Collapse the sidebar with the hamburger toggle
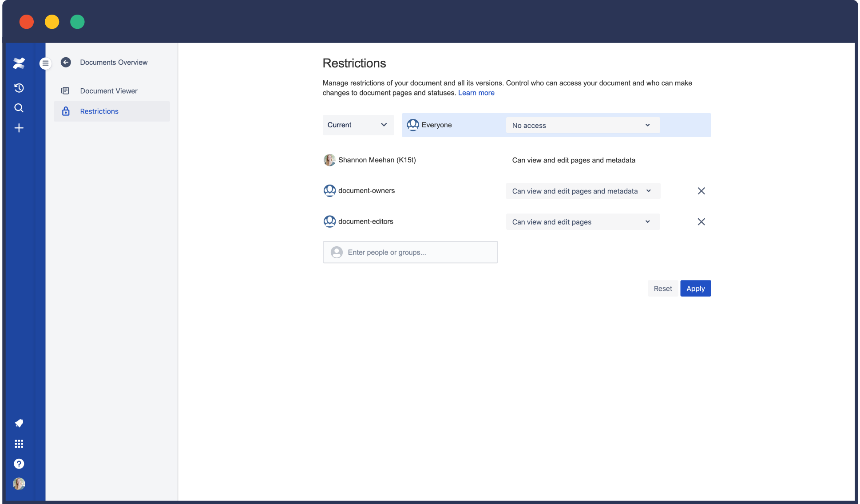This screenshot has height=504, width=860. (x=45, y=63)
